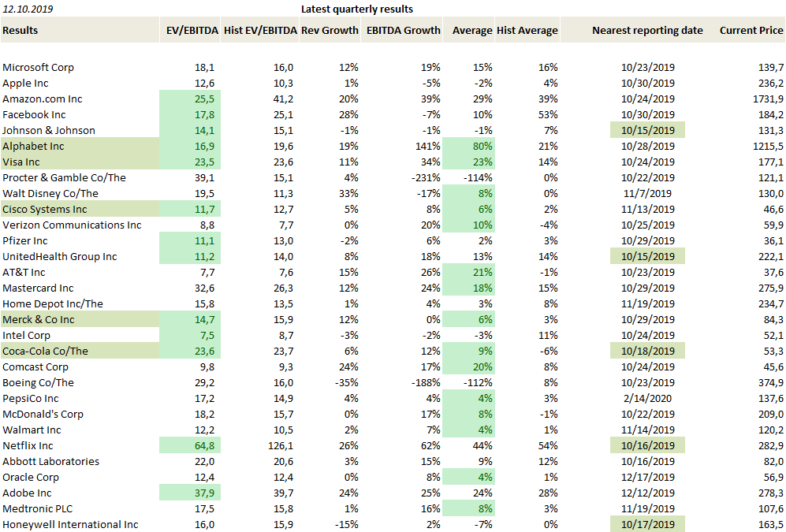Screen dimensions: 786x532
Task: Select the 'Comcast Corp' cell
Action: pyautogui.click(x=35, y=366)
